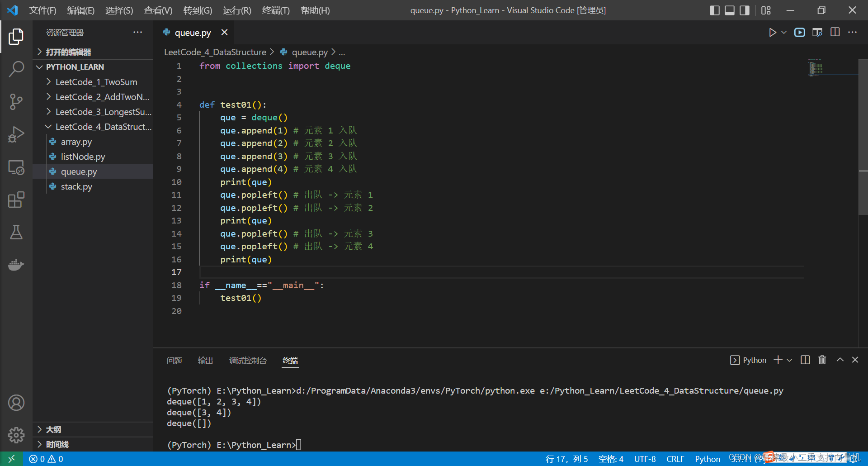Expand the LeetCode_3_LongestSu... folder
The width and height of the screenshot is (868, 466).
[x=93, y=112]
